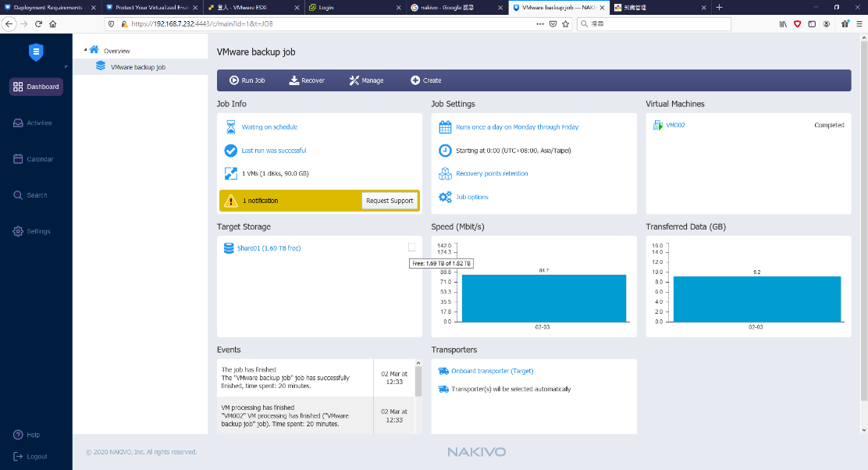Click the warning triangle icon in notification bar

coord(231,201)
